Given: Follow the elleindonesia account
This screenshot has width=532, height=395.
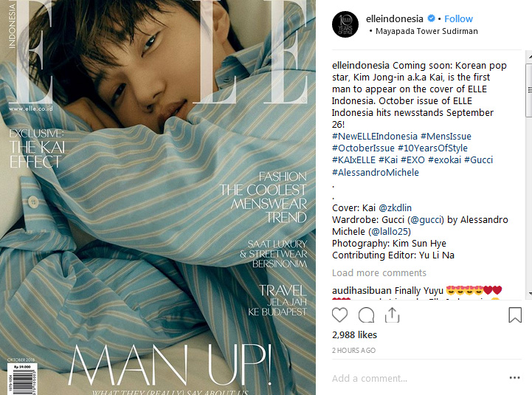Looking at the screenshot, I should (x=458, y=18).
